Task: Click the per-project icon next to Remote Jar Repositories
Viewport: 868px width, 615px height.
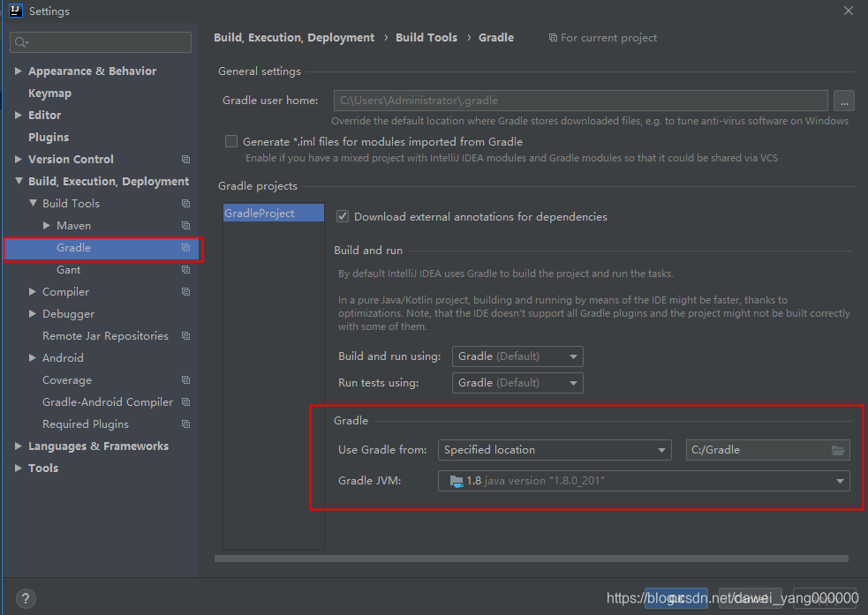Action: (186, 335)
